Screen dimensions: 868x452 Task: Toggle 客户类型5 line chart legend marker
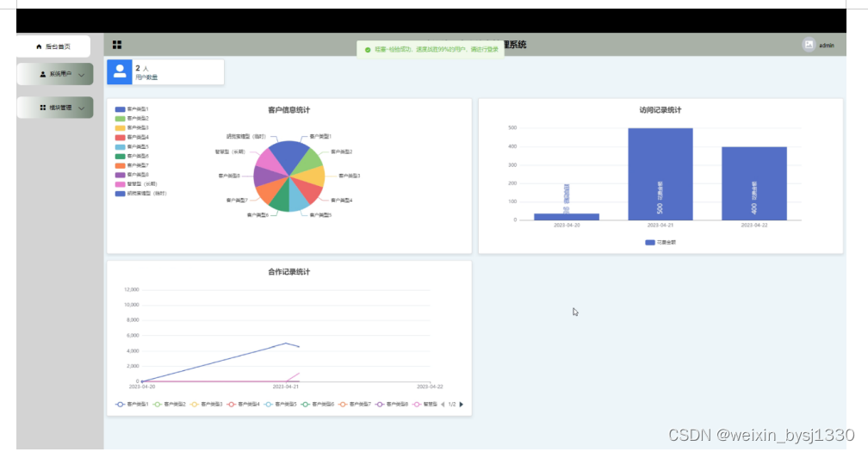click(269, 405)
